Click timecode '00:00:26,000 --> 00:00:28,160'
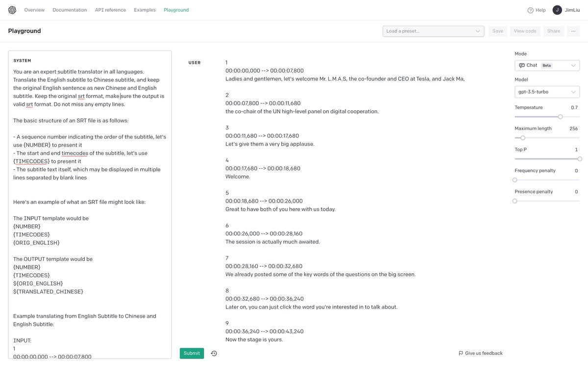The width and height of the screenshot is (588, 367). tap(264, 234)
